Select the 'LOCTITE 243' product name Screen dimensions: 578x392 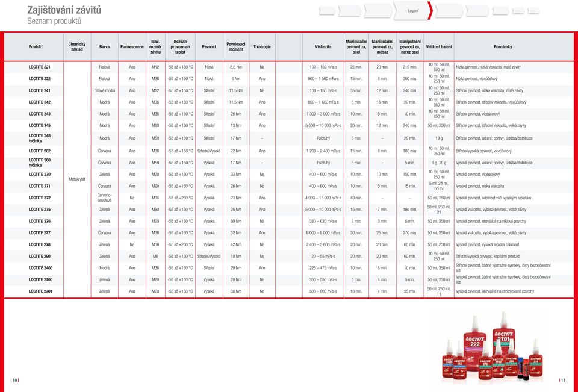tap(40, 114)
